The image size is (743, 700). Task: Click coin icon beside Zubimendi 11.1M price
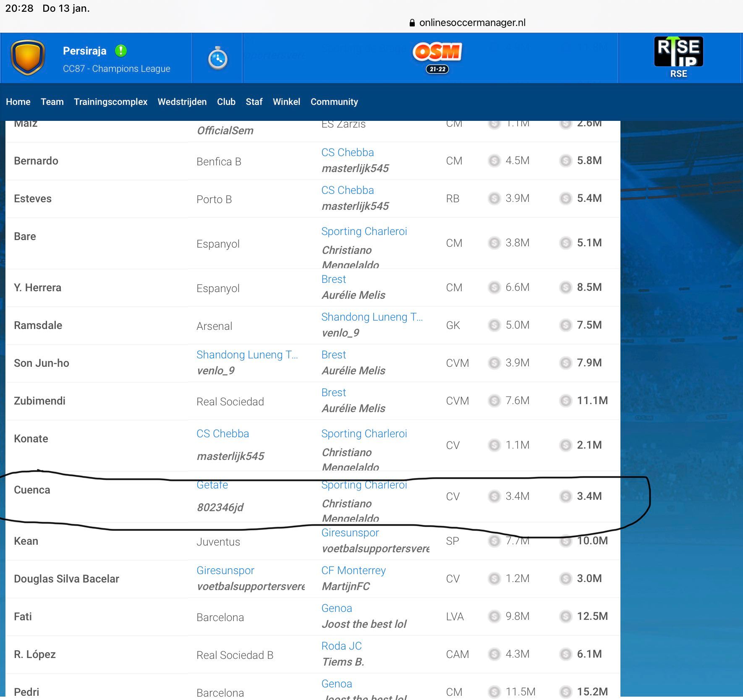tap(566, 401)
